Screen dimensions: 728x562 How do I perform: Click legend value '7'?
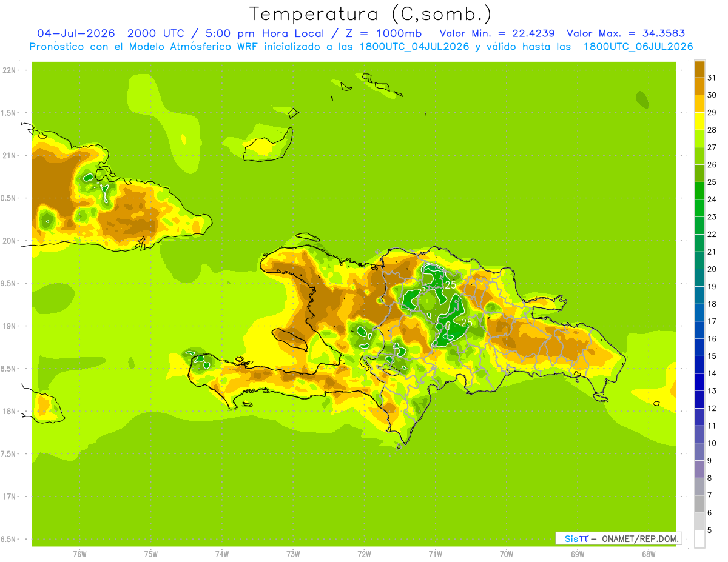click(x=710, y=495)
